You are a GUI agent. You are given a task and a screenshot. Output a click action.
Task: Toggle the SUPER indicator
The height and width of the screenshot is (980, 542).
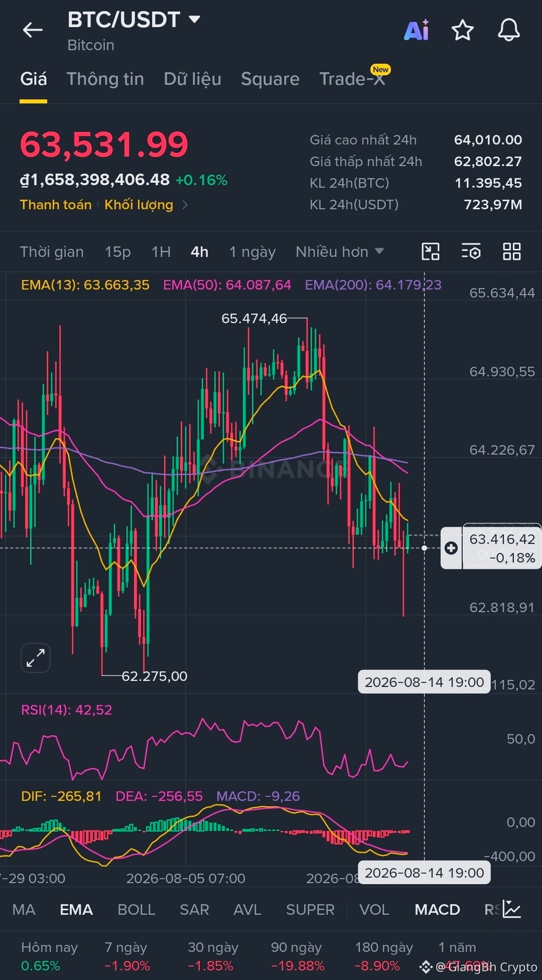pyautogui.click(x=310, y=909)
